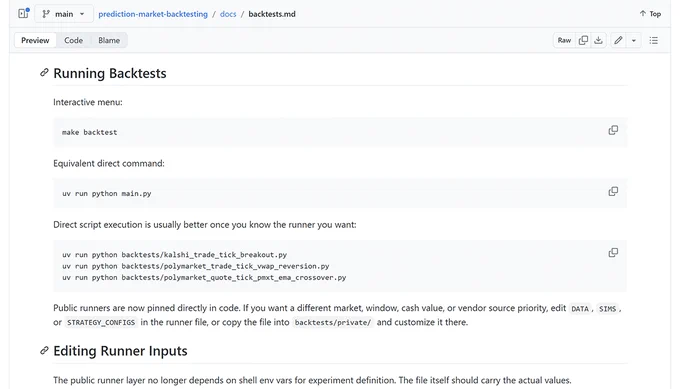The width and height of the screenshot is (680, 389).
Task: Open the docs folder breadcrumb
Action: coord(228,14)
